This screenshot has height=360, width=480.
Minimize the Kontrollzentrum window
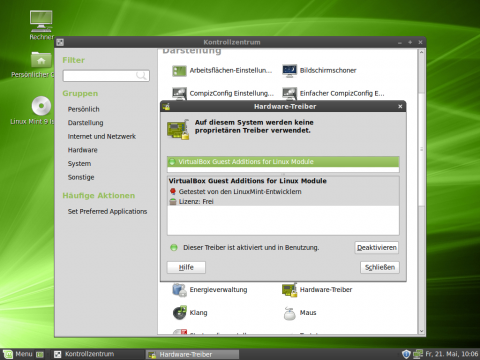pyautogui.click(x=400, y=43)
